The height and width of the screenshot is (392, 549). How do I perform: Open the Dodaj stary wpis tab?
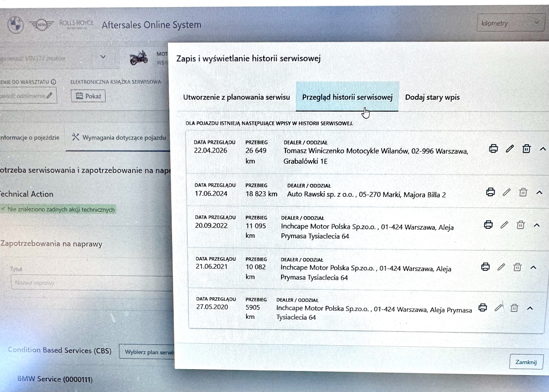[x=432, y=97]
